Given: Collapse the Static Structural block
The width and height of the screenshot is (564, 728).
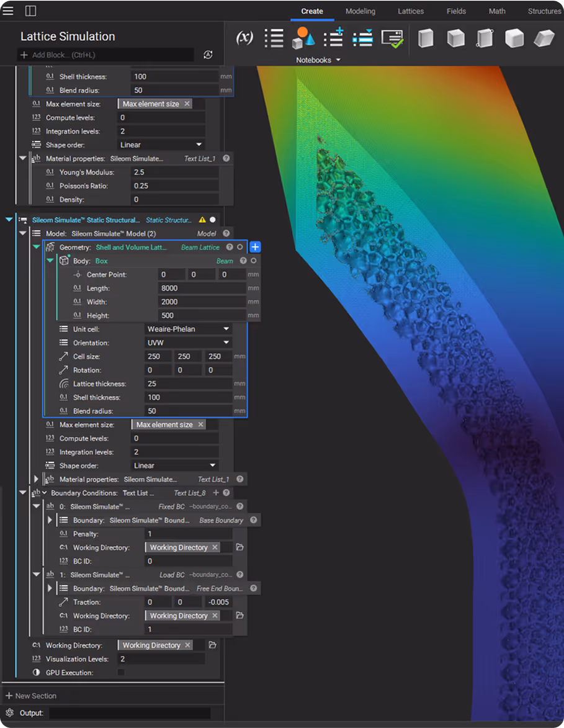Looking at the screenshot, I should pos(9,219).
